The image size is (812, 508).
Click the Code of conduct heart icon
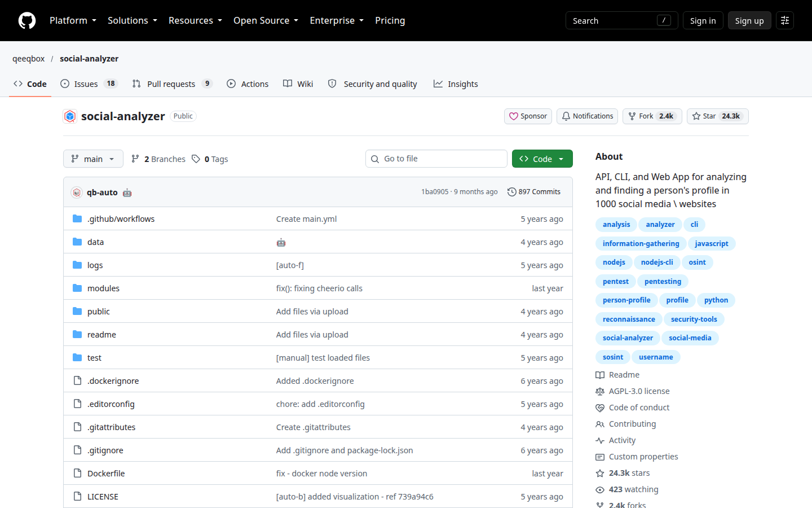tap(600, 408)
